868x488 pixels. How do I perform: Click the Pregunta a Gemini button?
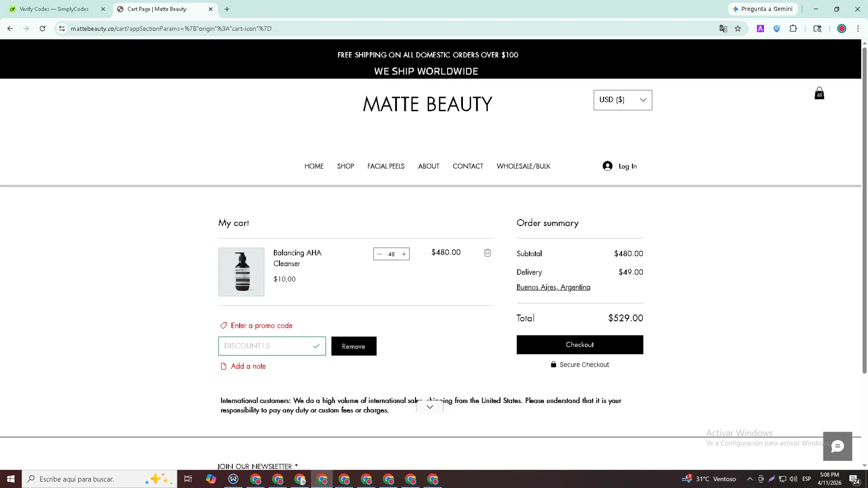coord(763,9)
